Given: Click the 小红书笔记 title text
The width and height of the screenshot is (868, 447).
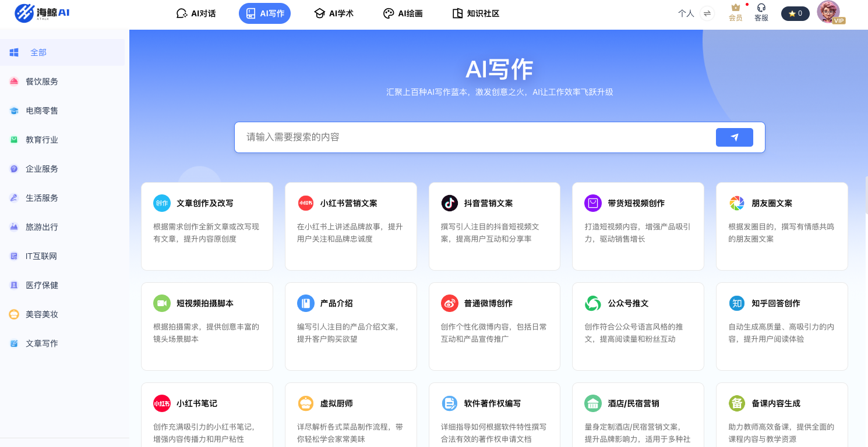Looking at the screenshot, I should [x=197, y=403].
